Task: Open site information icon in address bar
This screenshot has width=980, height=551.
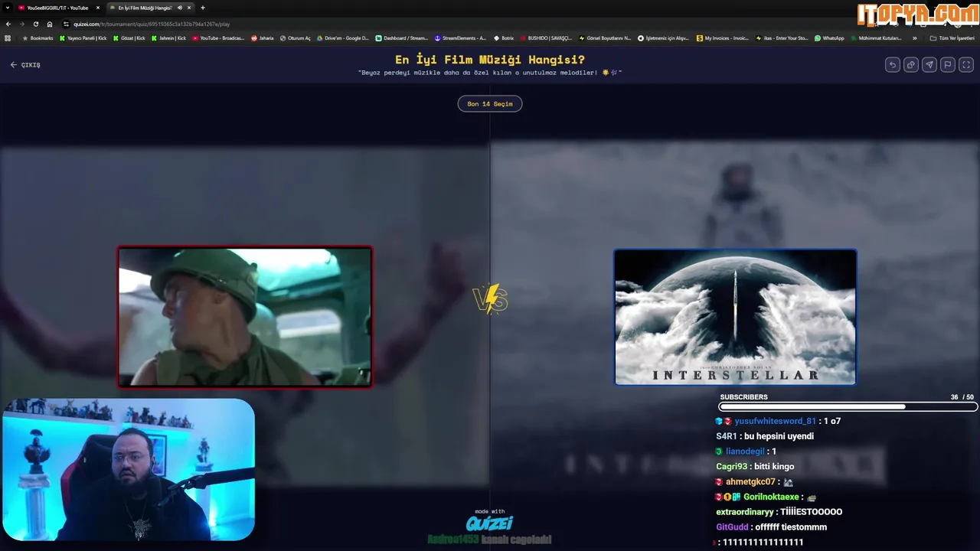Action: pos(66,24)
